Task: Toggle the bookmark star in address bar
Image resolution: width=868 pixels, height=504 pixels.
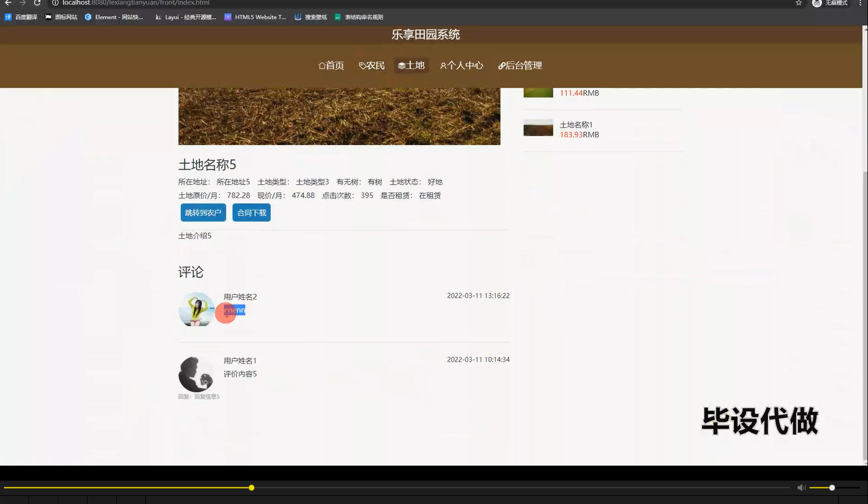Action: click(798, 3)
